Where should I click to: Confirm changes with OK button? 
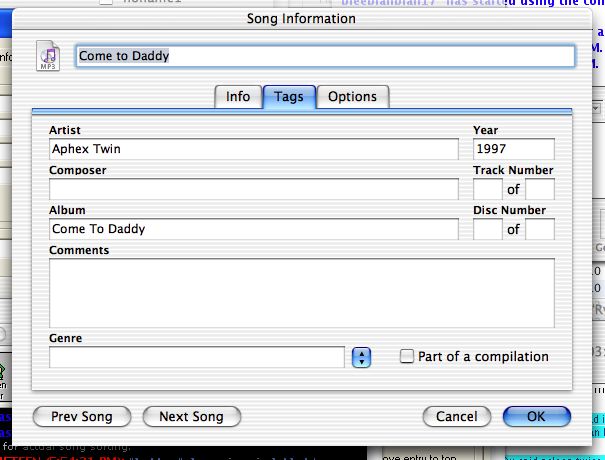pyautogui.click(x=536, y=416)
